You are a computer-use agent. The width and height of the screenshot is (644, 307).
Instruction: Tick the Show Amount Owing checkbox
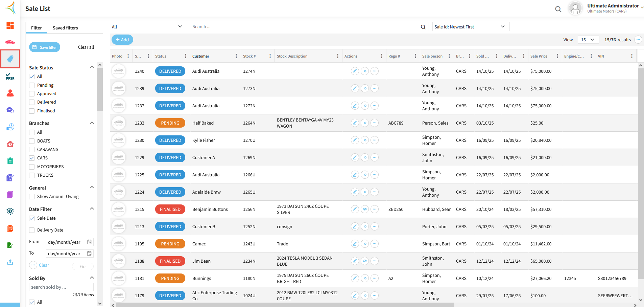[32, 197]
